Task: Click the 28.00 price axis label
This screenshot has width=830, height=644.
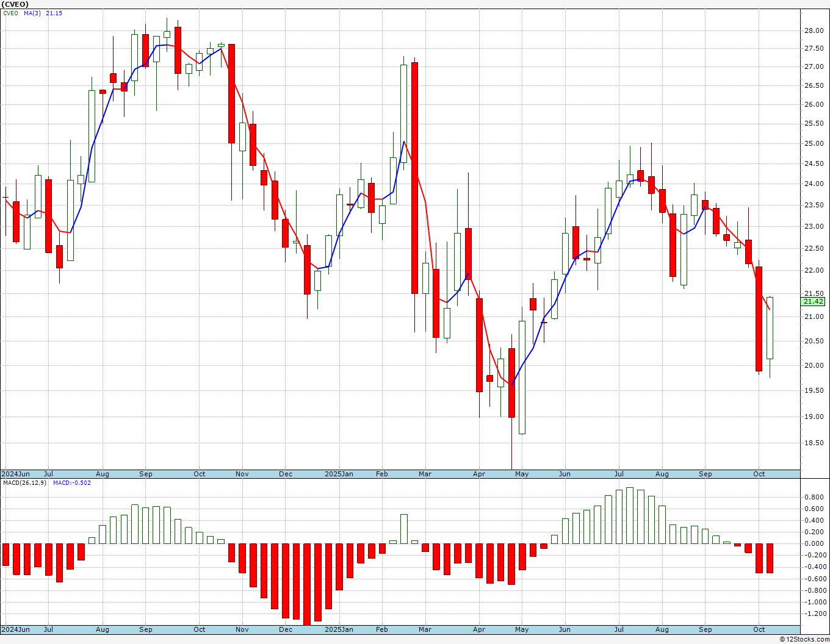Action: point(813,30)
